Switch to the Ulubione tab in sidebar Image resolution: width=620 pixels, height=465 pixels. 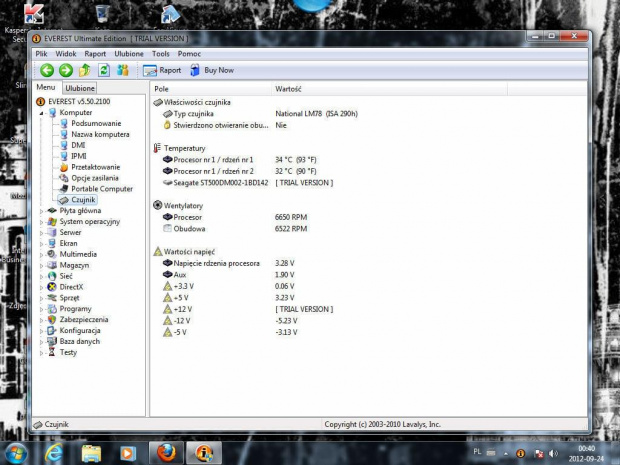(x=80, y=88)
